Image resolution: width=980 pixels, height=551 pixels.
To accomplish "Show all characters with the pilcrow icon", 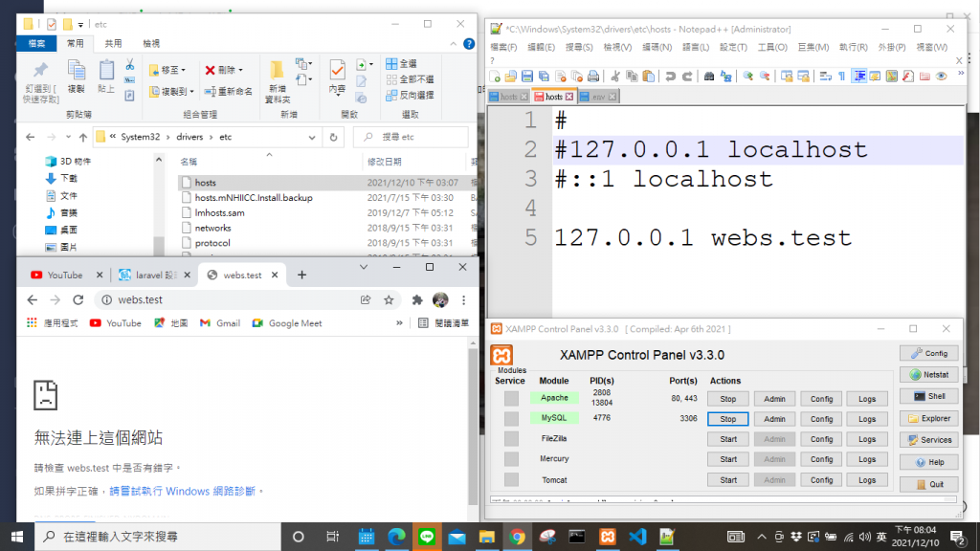I will coord(842,77).
